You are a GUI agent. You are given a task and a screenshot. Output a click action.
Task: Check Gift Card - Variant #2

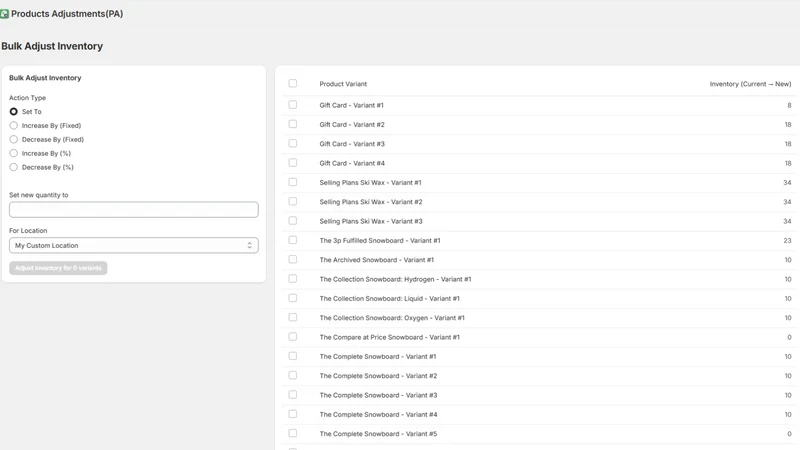pos(292,124)
